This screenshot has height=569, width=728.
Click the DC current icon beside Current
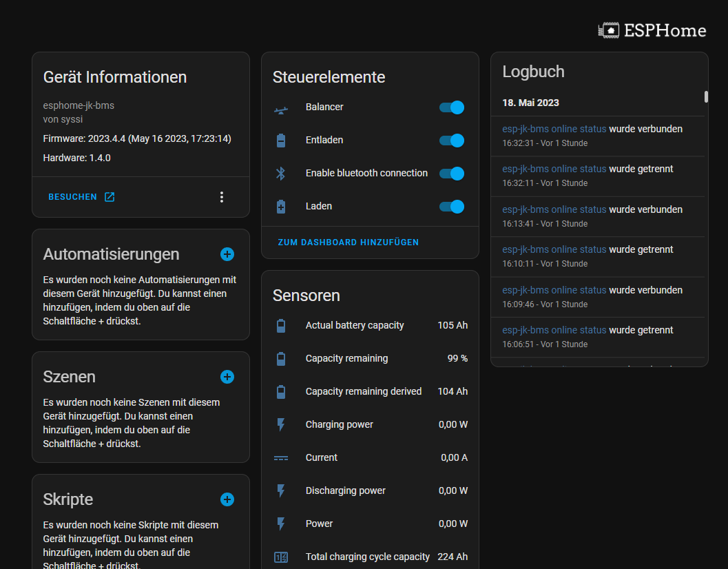(281, 457)
